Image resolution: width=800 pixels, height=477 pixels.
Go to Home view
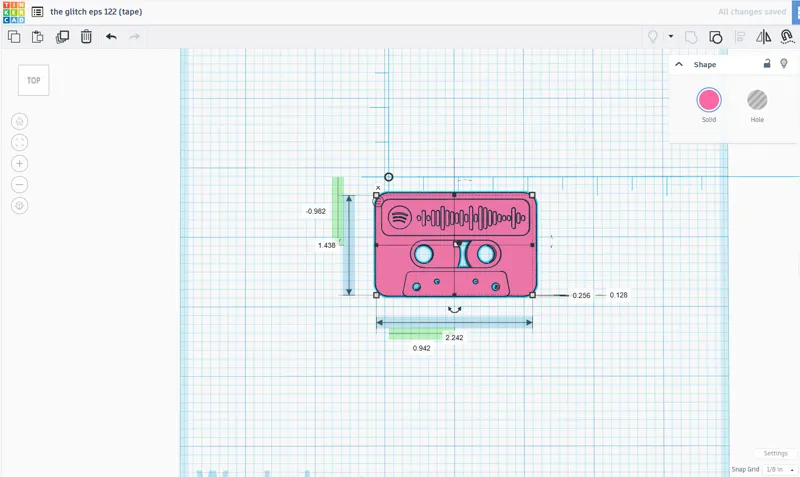coord(19,121)
